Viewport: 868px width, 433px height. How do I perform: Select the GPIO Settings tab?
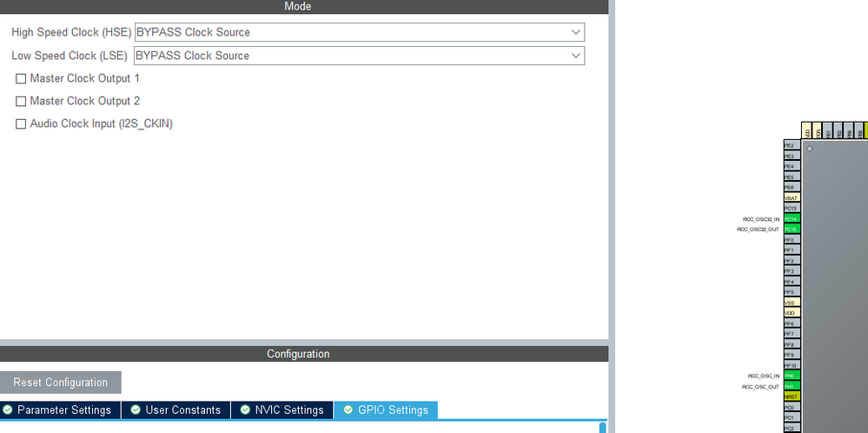386,410
